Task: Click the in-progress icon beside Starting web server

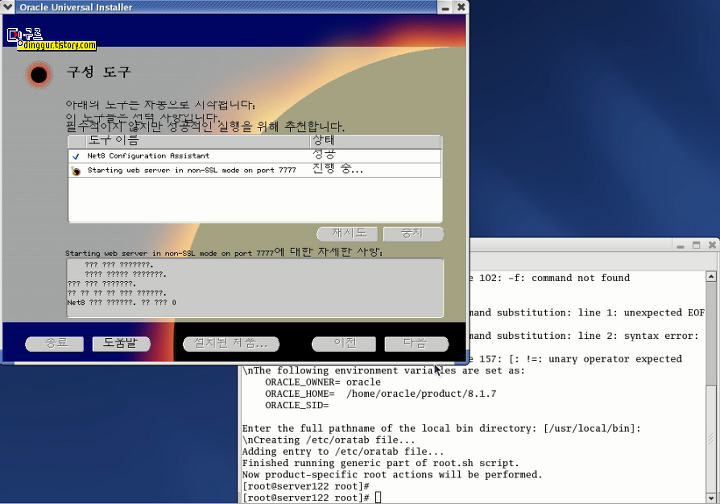Action: (x=76, y=171)
